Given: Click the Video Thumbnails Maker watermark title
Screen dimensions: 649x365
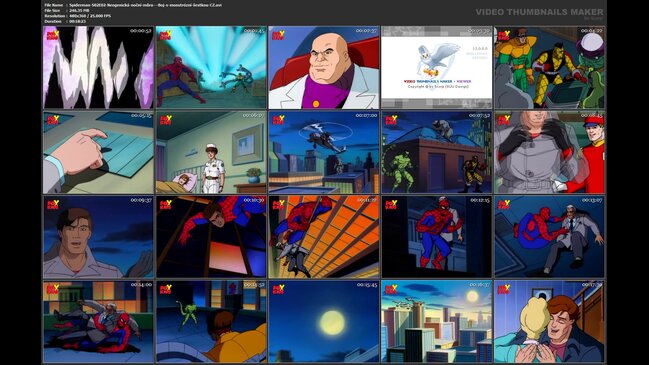Looking at the screenshot, I should coord(539,12).
